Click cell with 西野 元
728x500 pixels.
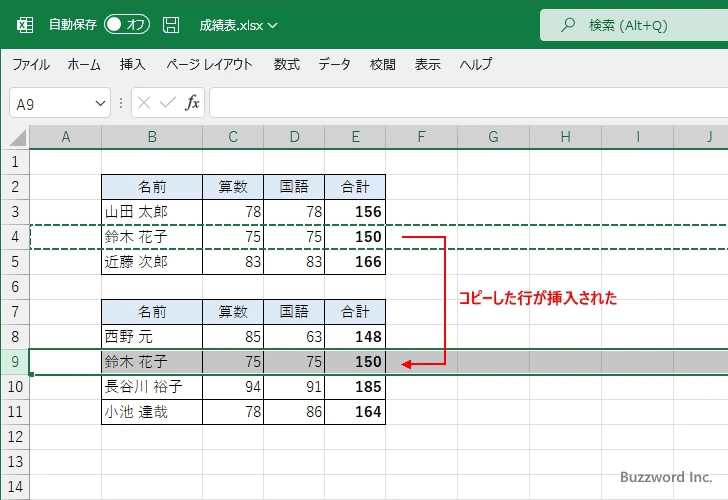pos(152,337)
